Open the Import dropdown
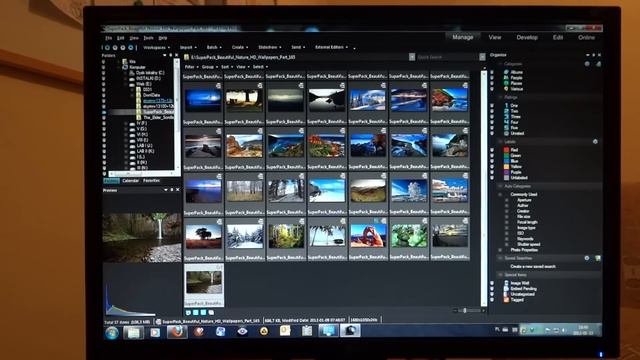The image size is (640, 360). 188,48
